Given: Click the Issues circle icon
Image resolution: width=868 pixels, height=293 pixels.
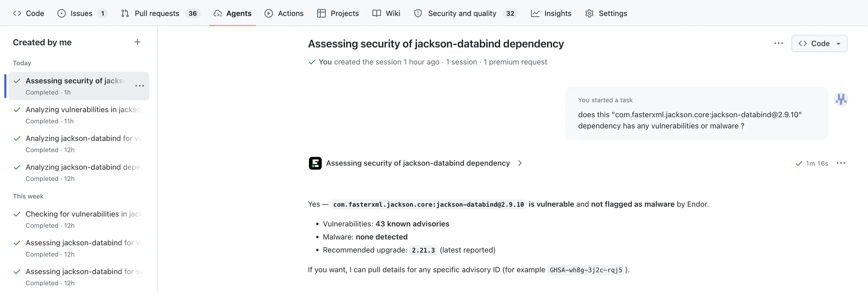Looking at the screenshot, I should pyautogui.click(x=61, y=13).
